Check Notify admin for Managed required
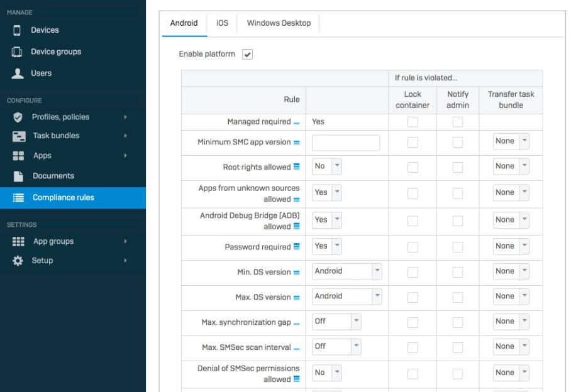576x392 pixels. pos(457,122)
